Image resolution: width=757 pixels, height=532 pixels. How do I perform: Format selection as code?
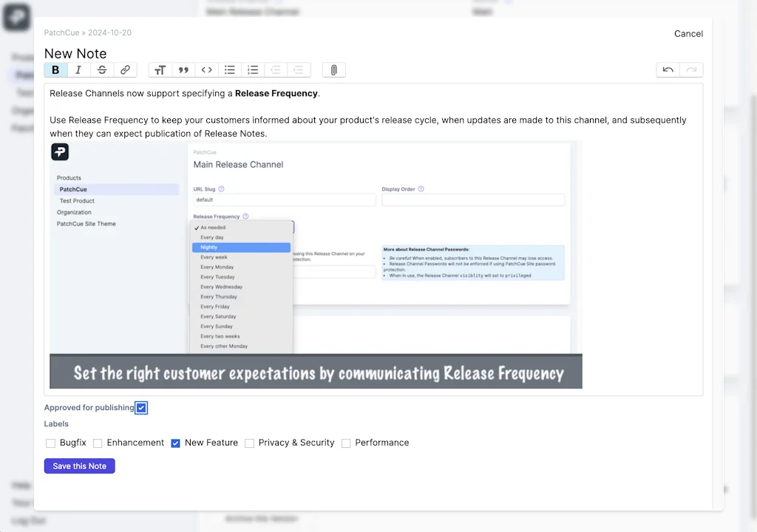[x=207, y=70]
